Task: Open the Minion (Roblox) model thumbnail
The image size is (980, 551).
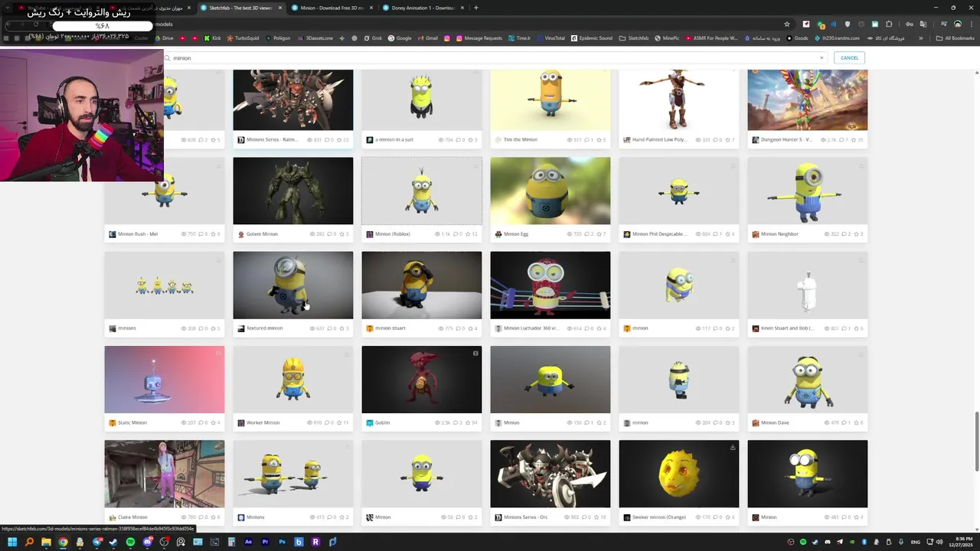Action: (422, 191)
